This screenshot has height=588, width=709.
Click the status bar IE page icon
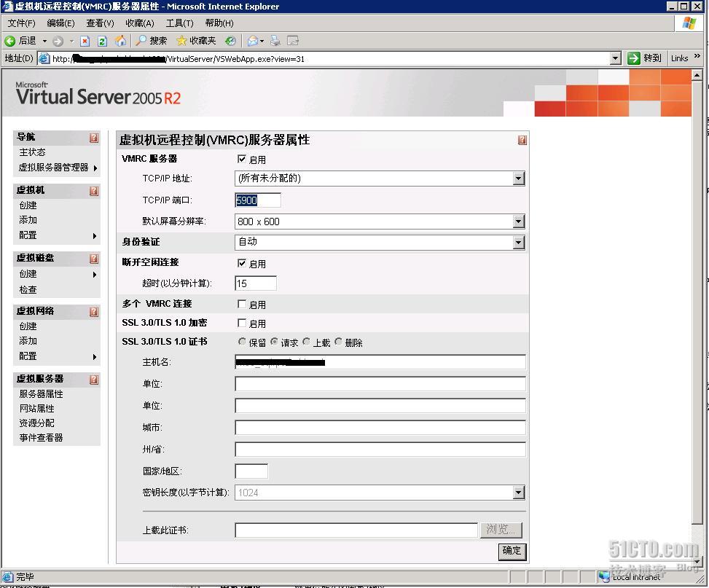coord(8,576)
